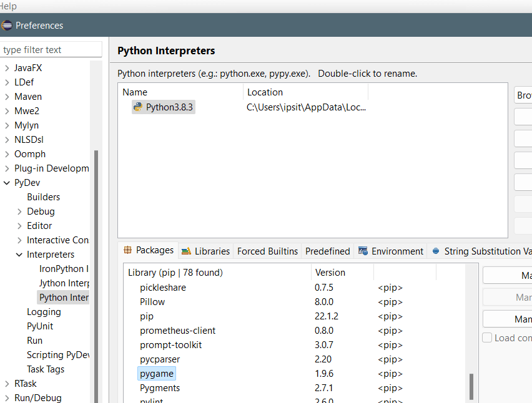Open the Help menu
Screen dimensions: 532x403
pyautogui.click(x=9, y=6)
